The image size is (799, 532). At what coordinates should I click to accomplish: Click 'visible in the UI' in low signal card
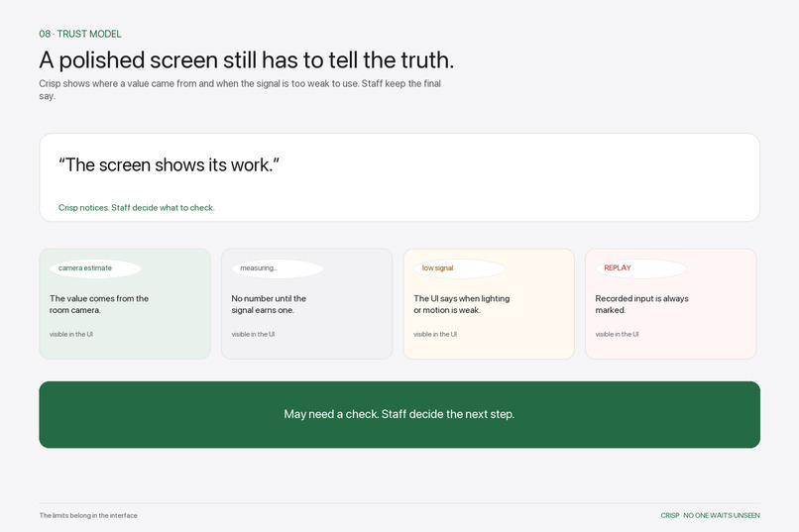point(434,335)
